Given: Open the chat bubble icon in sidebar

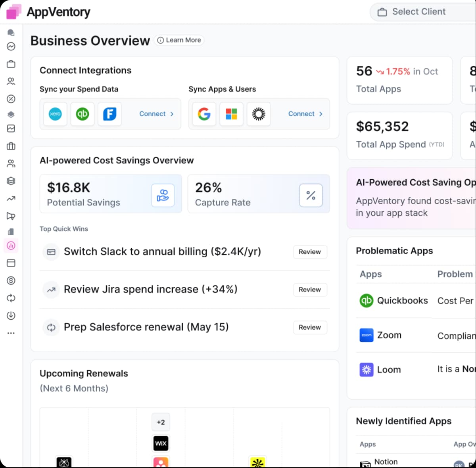Looking at the screenshot, I should coord(11,33).
